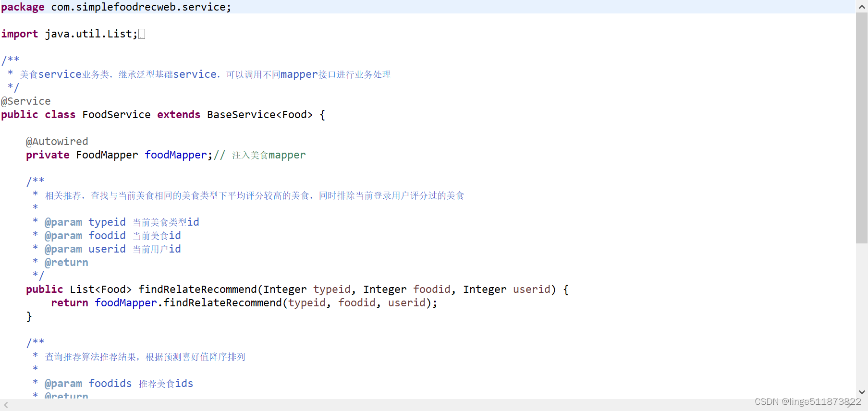Click the foodMapper field name in the declaration
This screenshot has height=411, width=868.
(176, 155)
